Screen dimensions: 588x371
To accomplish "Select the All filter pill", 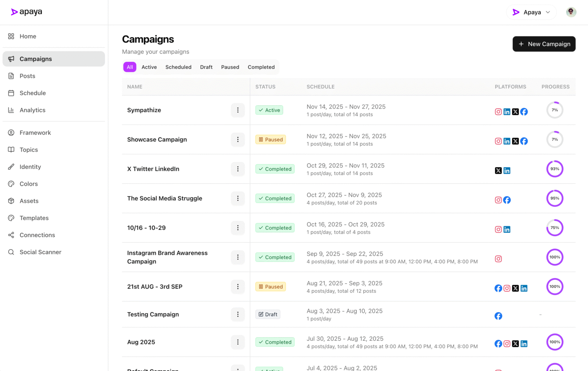I will (130, 67).
